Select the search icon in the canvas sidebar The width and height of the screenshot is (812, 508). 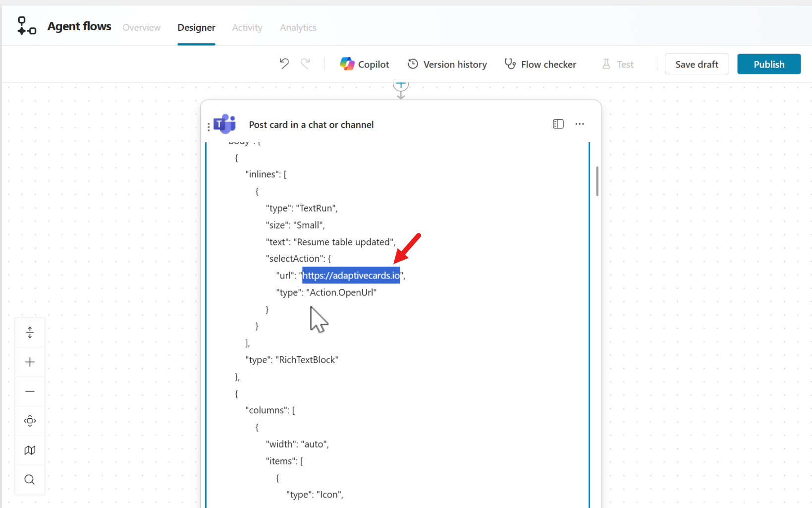(x=30, y=479)
